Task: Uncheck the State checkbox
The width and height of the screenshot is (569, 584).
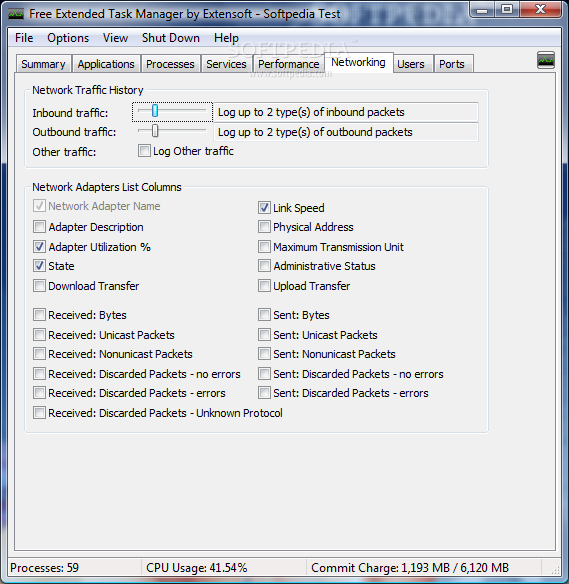Action: click(x=39, y=266)
